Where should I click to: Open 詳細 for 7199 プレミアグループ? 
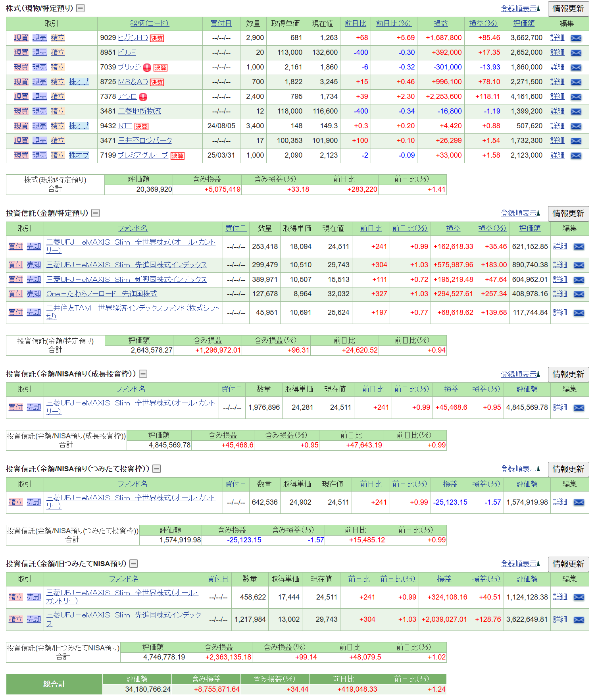click(557, 155)
